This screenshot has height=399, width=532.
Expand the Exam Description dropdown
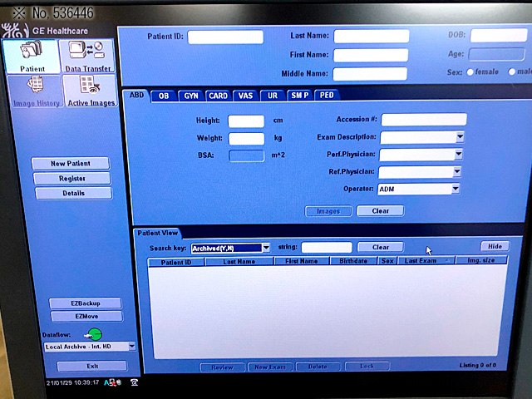pos(460,137)
